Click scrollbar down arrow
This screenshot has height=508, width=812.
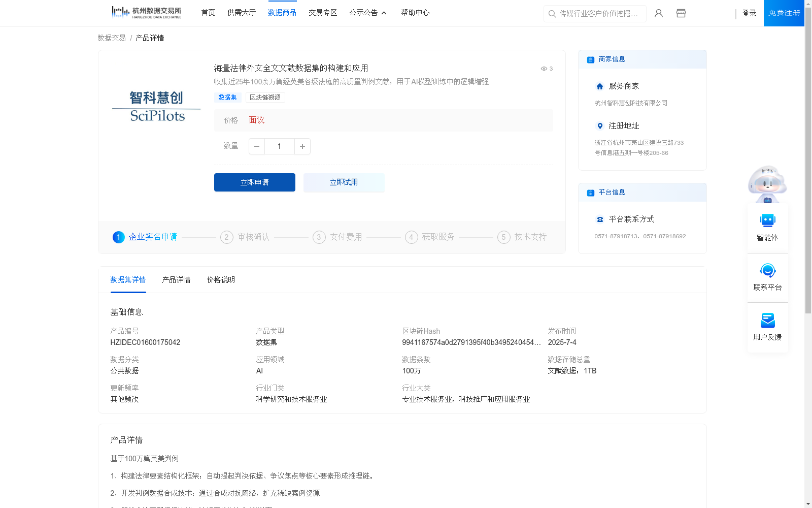pos(808,504)
